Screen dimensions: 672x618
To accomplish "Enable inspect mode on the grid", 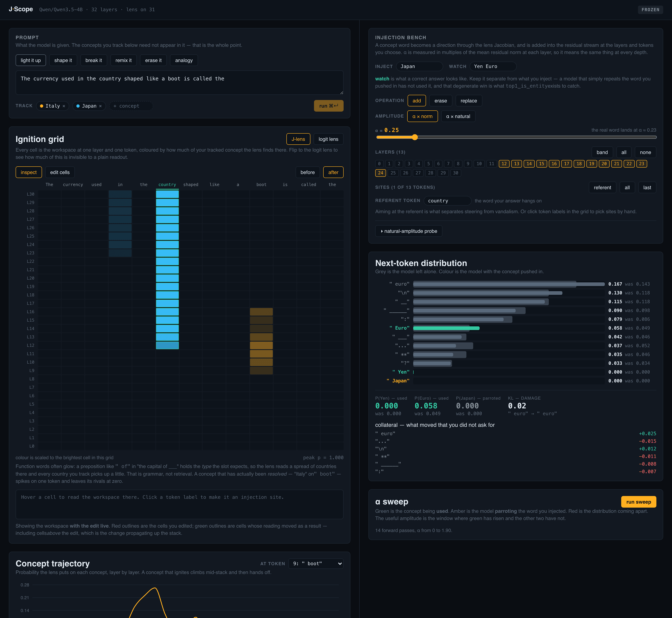I will (29, 172).
